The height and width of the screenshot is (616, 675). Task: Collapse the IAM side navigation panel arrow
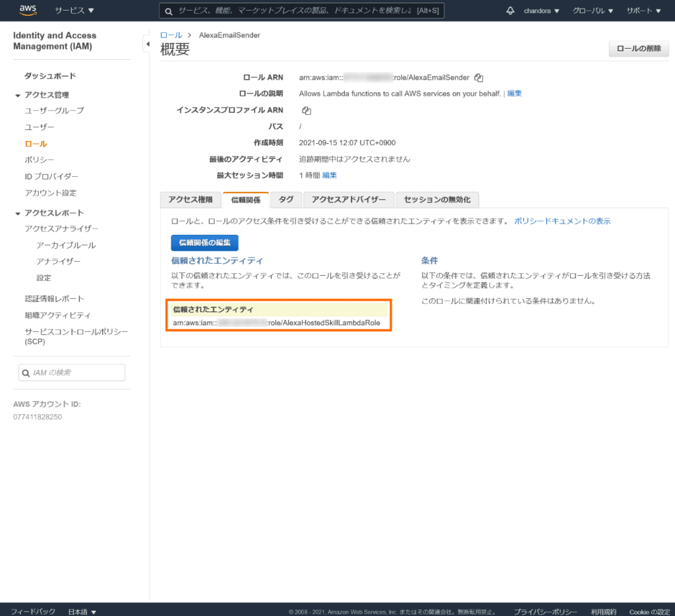tap(148, 44)
